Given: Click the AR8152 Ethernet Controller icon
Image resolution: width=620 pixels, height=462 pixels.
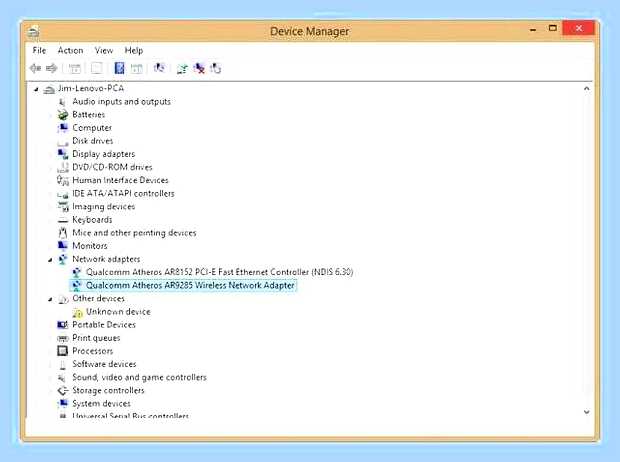Looking at the screenshot, I should point(77,272).
